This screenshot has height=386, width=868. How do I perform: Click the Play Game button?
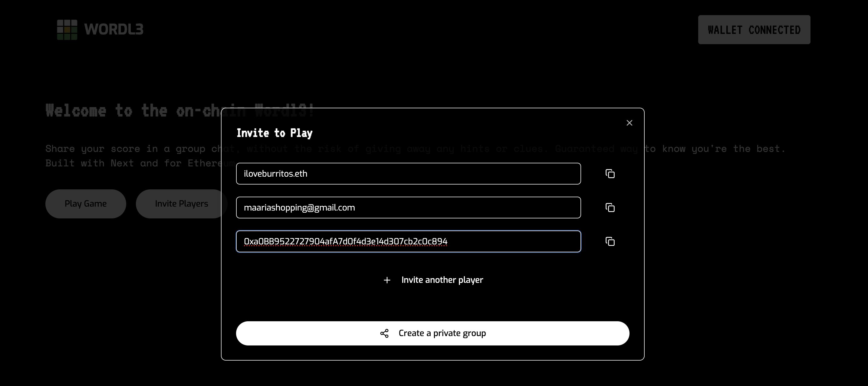(x=86, y=204)
